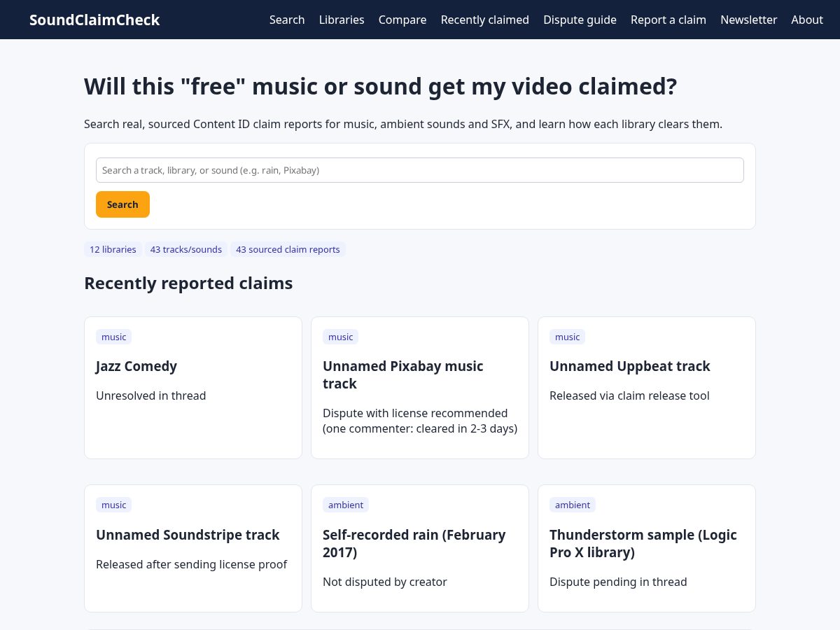Select the 43 sourced claim reports badge
Screen dimensions: 840x630
coord(288,249)
